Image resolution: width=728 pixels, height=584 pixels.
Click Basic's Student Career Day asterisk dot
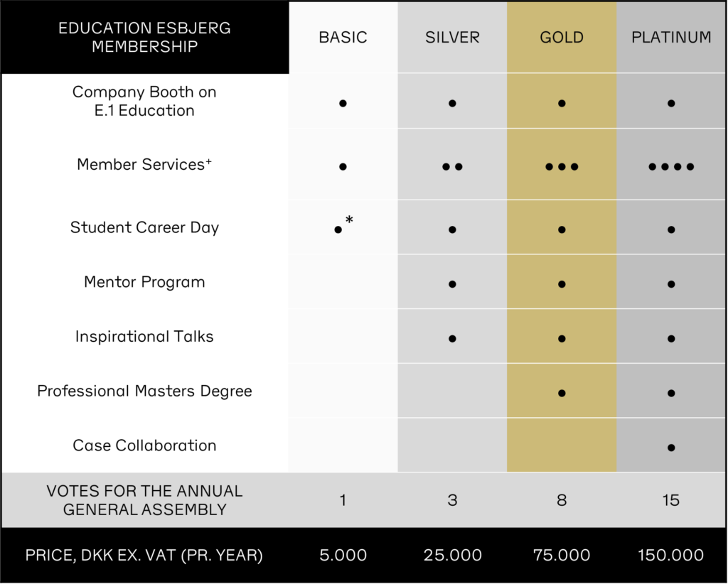click(x=343, y=225)
